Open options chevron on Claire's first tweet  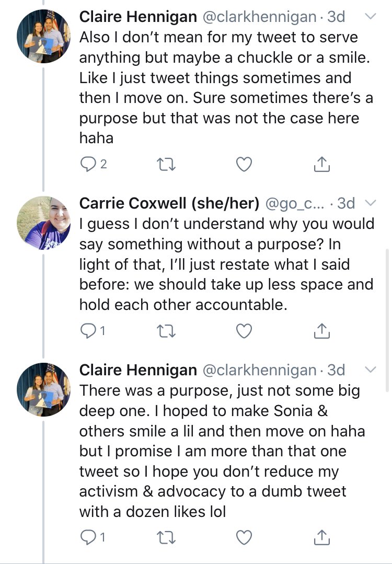point(370,17)
